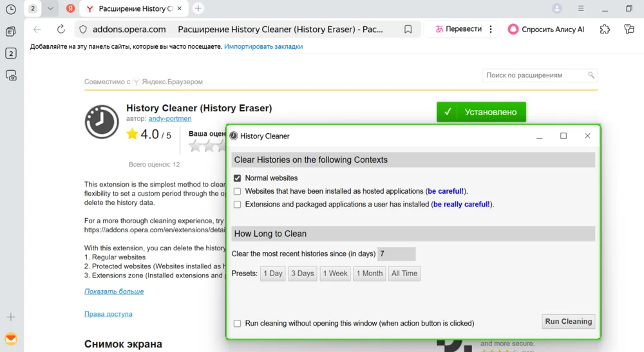644x352 pixels.
Task: Enable Run cleaning without opening this window
Action: coord(237,323)
